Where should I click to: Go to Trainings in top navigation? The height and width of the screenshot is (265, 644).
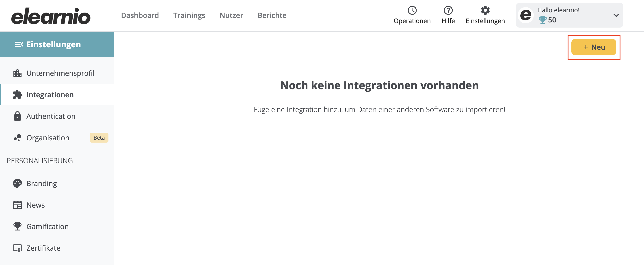click(x=189, y=15)
